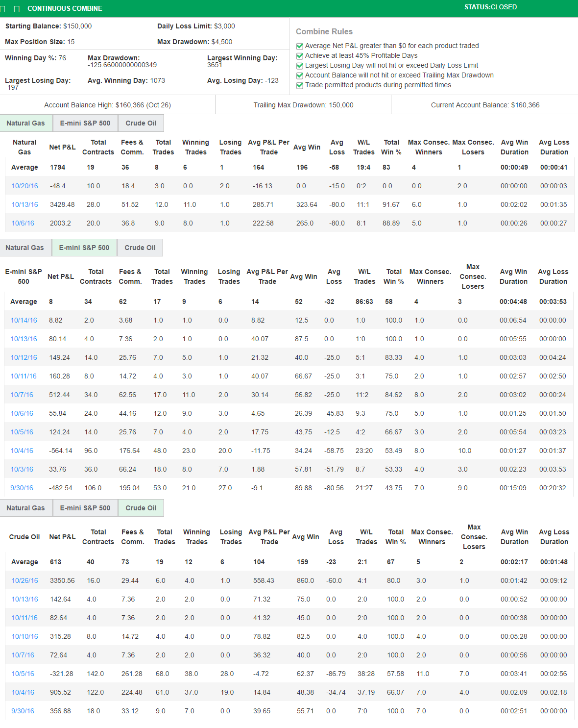The width and height of the screenshot is (578, 728).
Task: Click the "Account Balance High: $160,366" panel
Action: (108, 104)
